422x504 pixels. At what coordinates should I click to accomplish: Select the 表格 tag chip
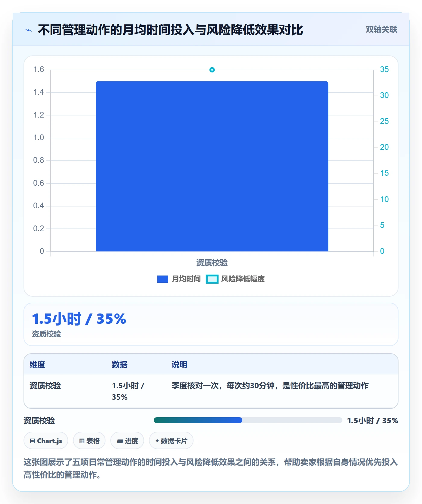(89, 441)
